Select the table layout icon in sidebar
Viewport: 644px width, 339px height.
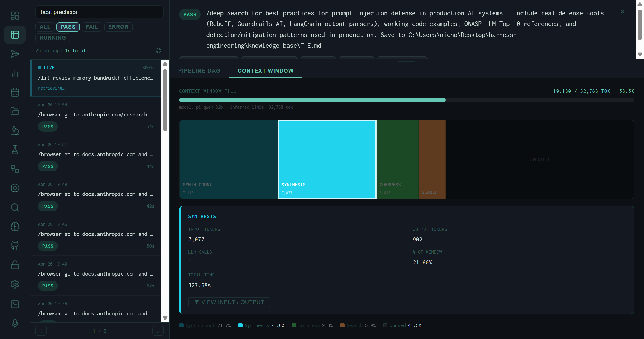pos(15,35)
